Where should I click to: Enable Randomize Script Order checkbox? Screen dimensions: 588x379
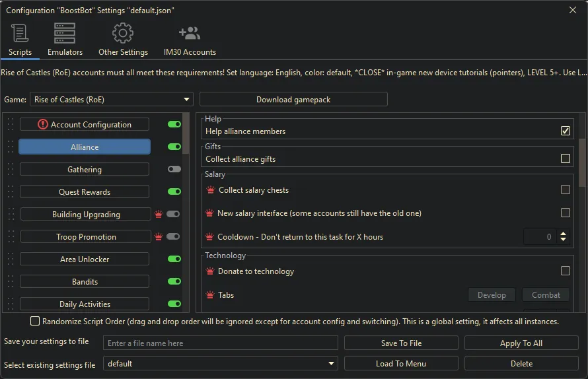pyautogui.click(x=35, y=322)
